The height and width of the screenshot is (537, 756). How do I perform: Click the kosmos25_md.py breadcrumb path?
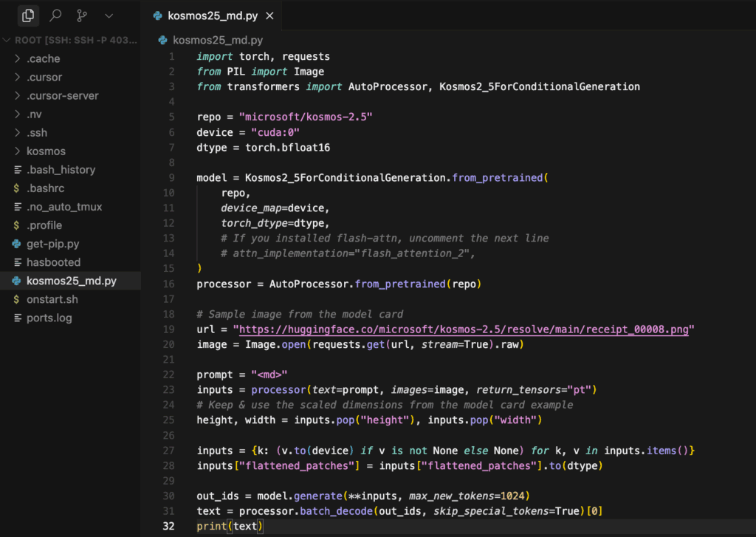click(x=218, y=40)
